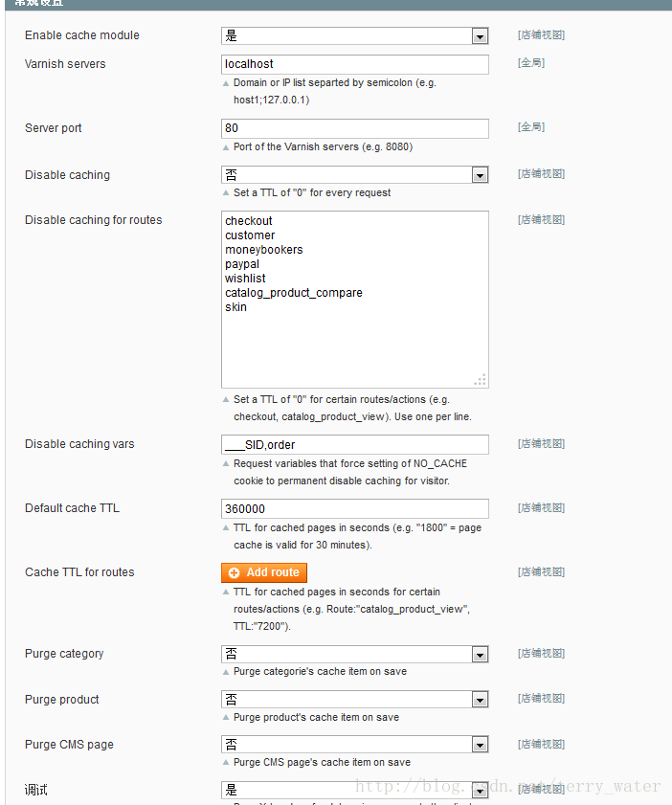Image resolution: width=672 pixels, height=805 pixels.
Task: Click the 'moneybookers' line in routes textarea
Action: [x=264, y=250]
